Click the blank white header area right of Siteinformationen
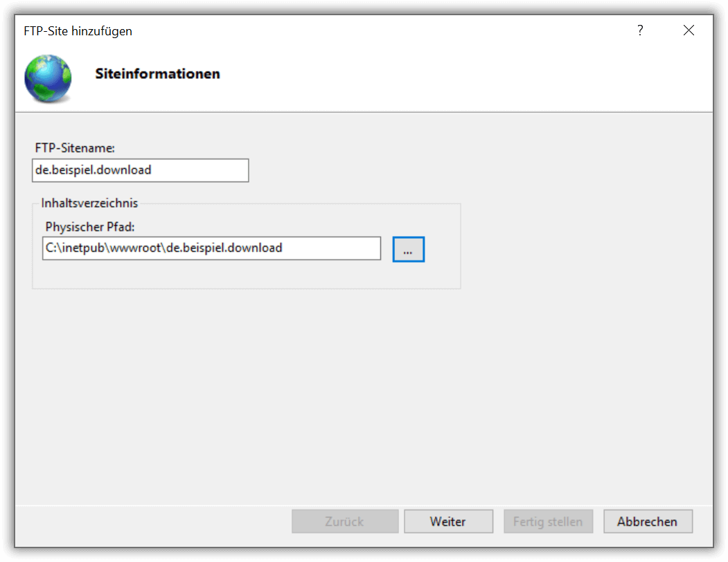 point(464,74)
